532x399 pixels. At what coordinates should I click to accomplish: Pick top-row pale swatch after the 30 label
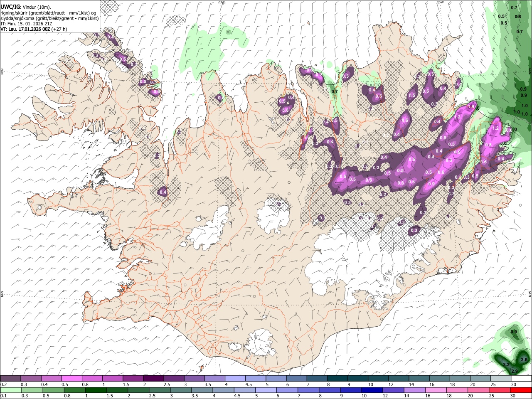(521, 378)
